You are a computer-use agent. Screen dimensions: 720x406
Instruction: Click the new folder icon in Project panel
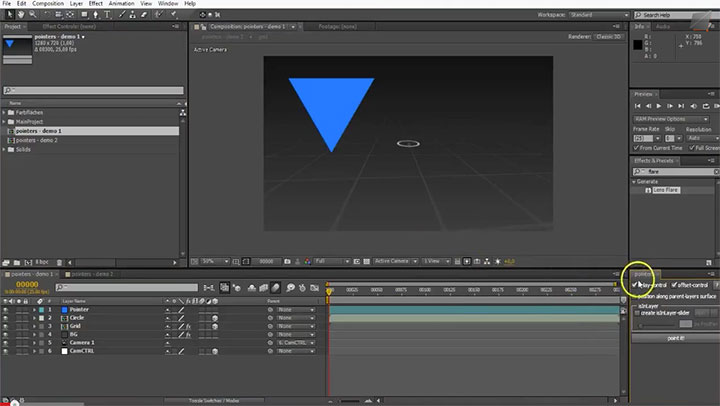coord(17,263)
